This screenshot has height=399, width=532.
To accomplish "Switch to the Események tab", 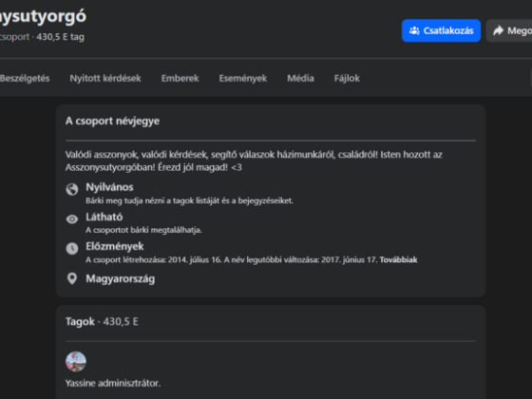I will point(243,78).
